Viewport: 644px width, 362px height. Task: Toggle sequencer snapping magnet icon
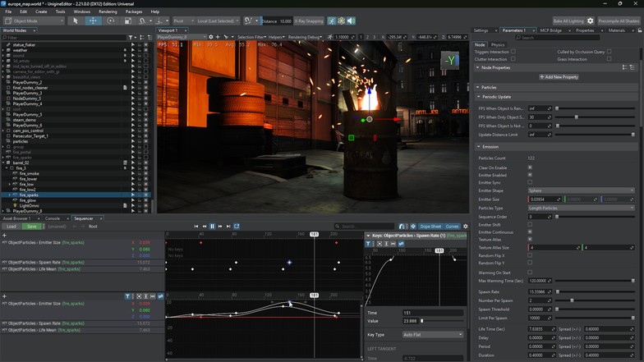(x=402, y=227)
